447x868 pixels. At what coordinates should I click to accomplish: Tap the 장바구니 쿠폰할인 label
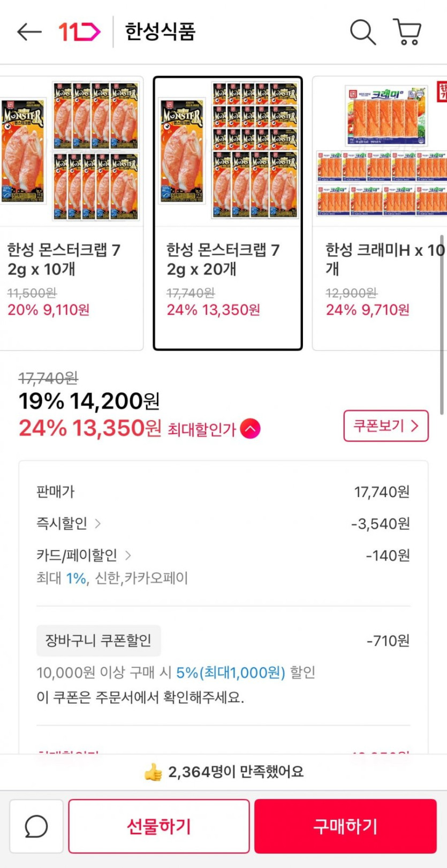(99, 641)
